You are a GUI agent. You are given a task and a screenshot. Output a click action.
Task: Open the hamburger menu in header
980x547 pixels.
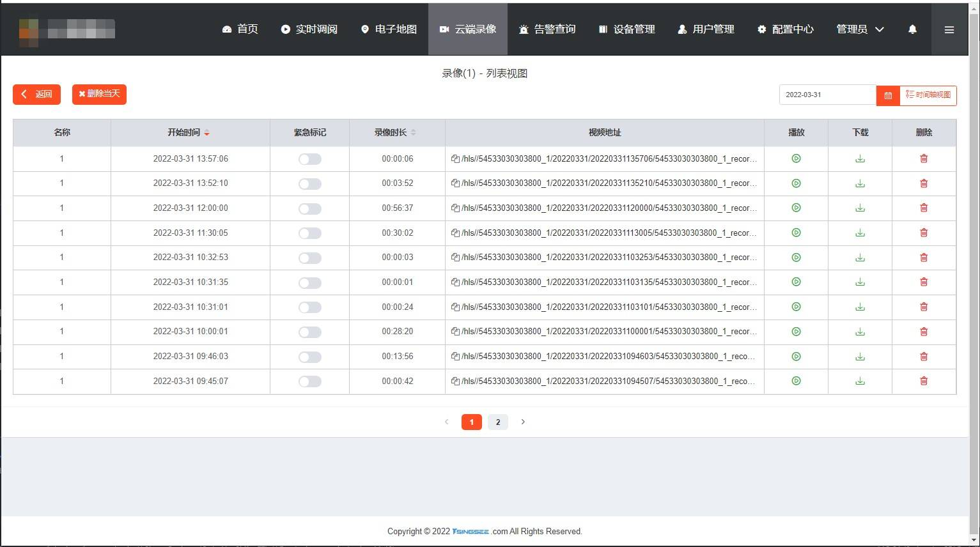(949, 29)
